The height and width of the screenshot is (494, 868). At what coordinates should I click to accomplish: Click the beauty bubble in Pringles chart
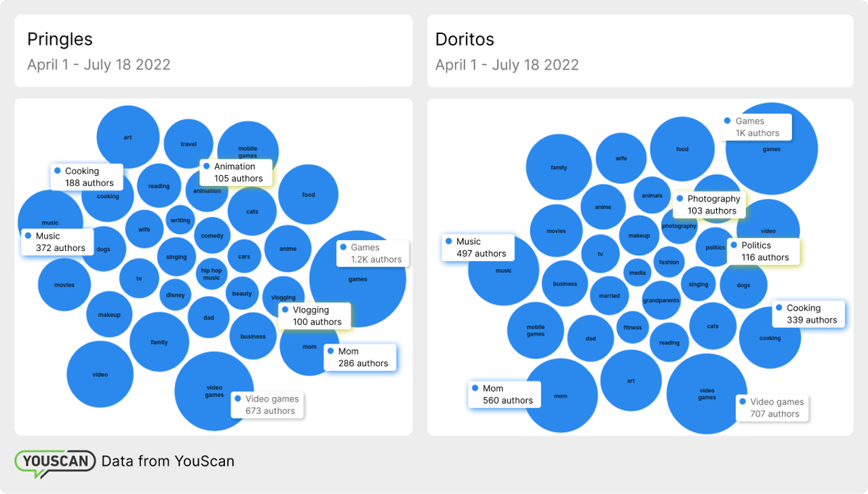coord(242,294)
